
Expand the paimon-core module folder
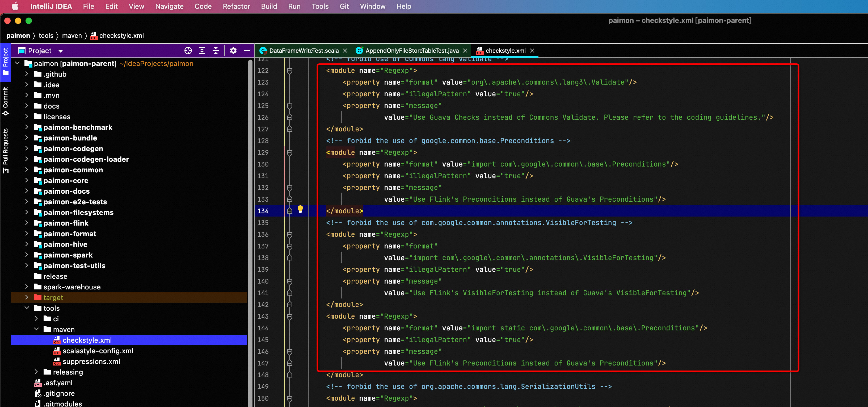pyautogui.click(x=27, y=180)
